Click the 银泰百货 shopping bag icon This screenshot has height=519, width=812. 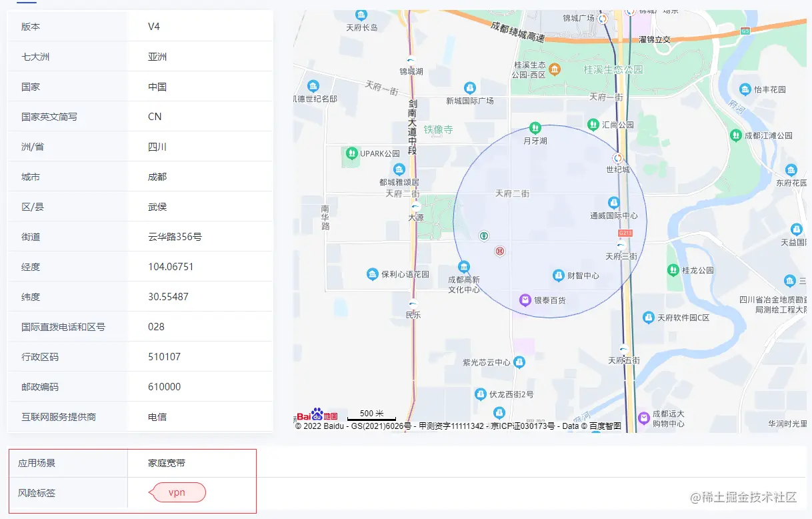point(524,299)
